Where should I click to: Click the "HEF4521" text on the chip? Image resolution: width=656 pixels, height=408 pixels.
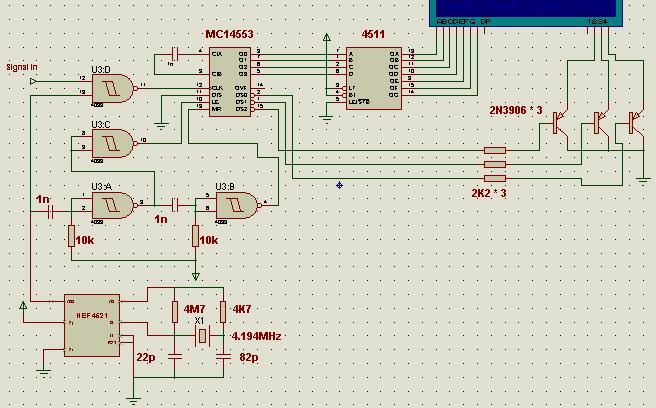click(92, 315)
